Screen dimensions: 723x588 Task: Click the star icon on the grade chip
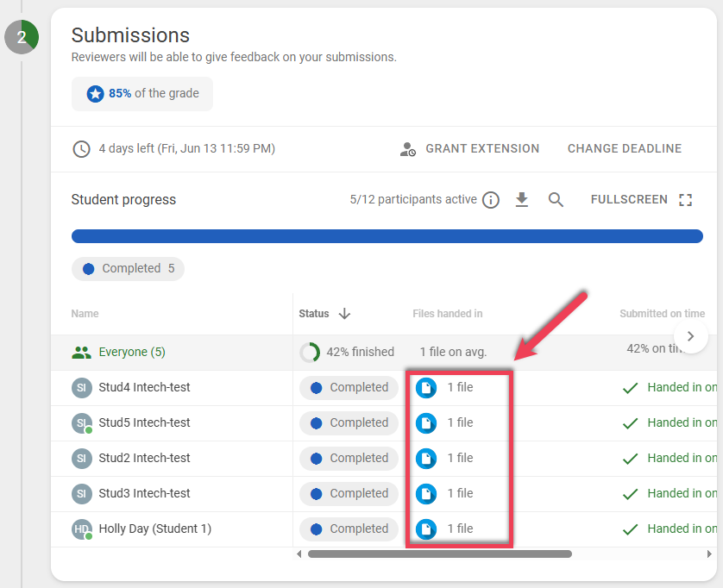pos(95,95)
